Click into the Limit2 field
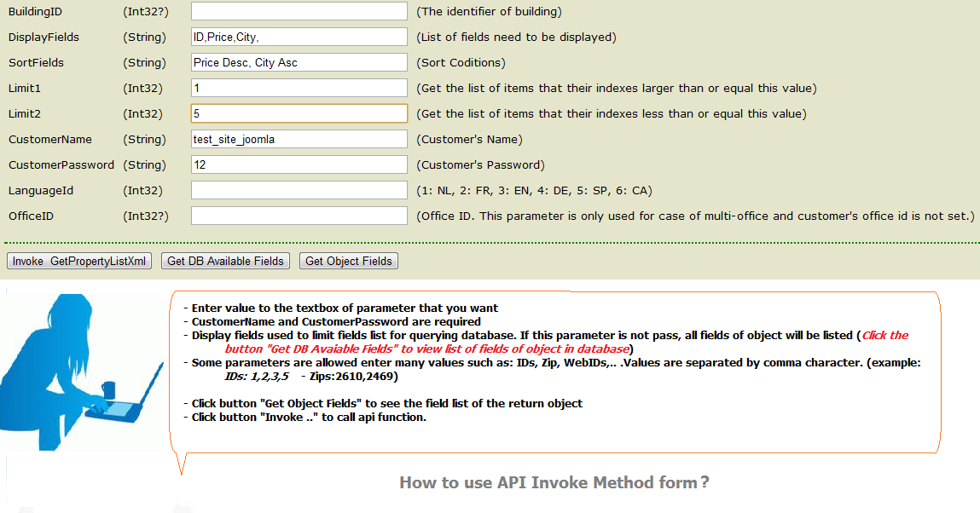980x513 pixels. (x=299, y=113)
